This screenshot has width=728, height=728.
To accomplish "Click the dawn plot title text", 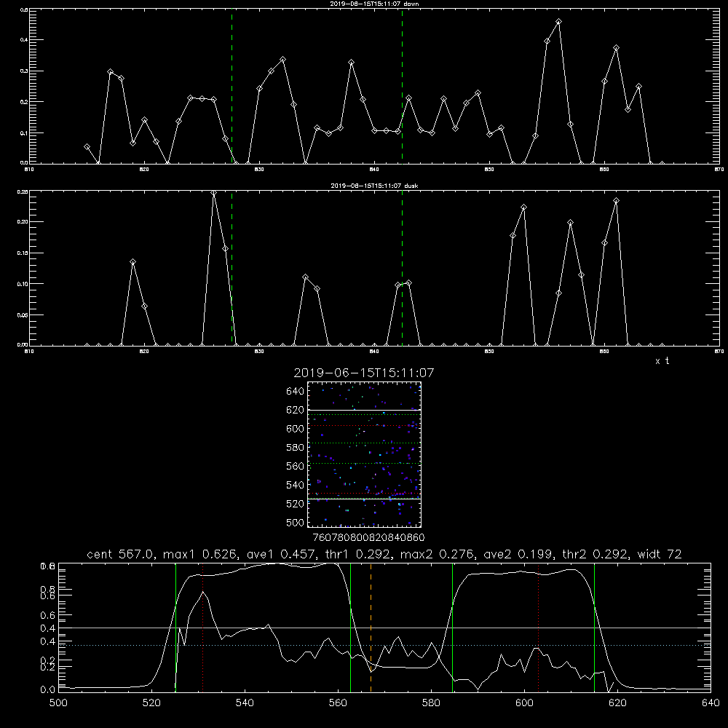I will point(374,4).
